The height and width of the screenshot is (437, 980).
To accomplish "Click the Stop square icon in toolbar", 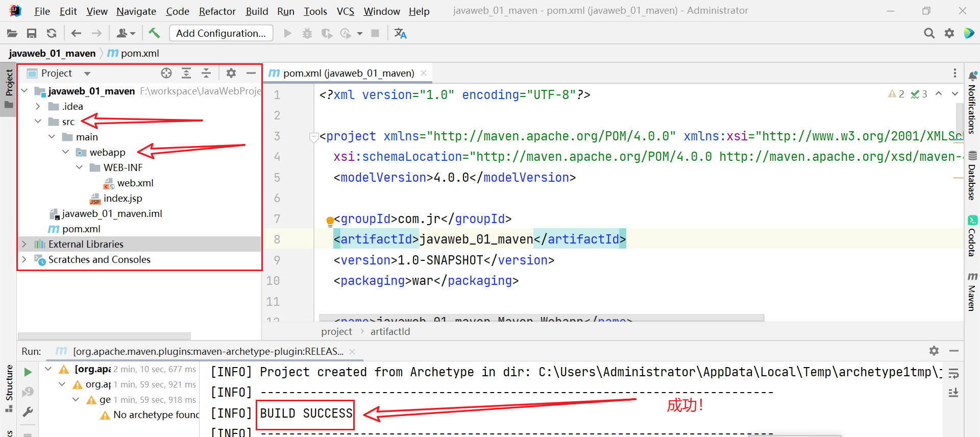I will coord(375,33).
